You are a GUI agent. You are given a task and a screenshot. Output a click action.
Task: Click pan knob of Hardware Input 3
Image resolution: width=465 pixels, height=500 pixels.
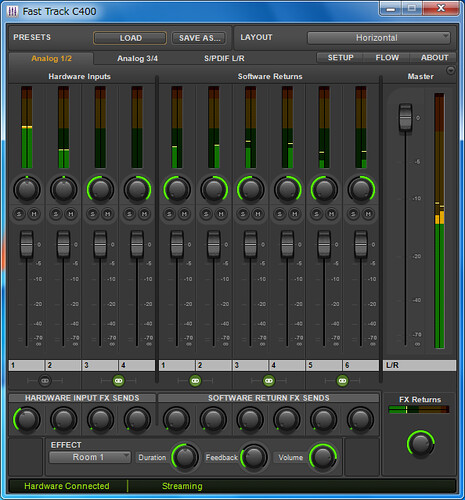pyautogui.click(x=100, y=189)
